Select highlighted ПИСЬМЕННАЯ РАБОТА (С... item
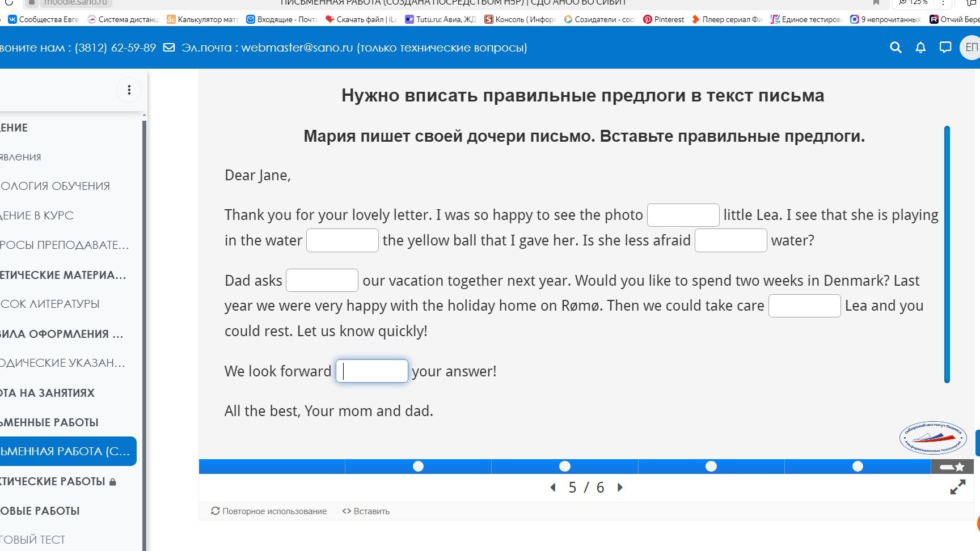Viewport: 980px width, 551px height. click(68, 451)
